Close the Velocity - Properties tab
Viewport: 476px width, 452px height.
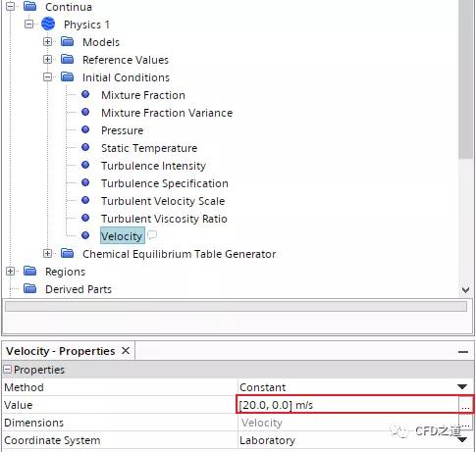126,351
